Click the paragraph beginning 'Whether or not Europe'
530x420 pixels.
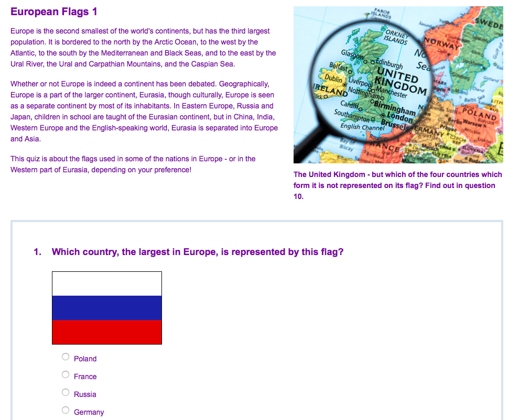pyautogui.click(x=144, y=112)
